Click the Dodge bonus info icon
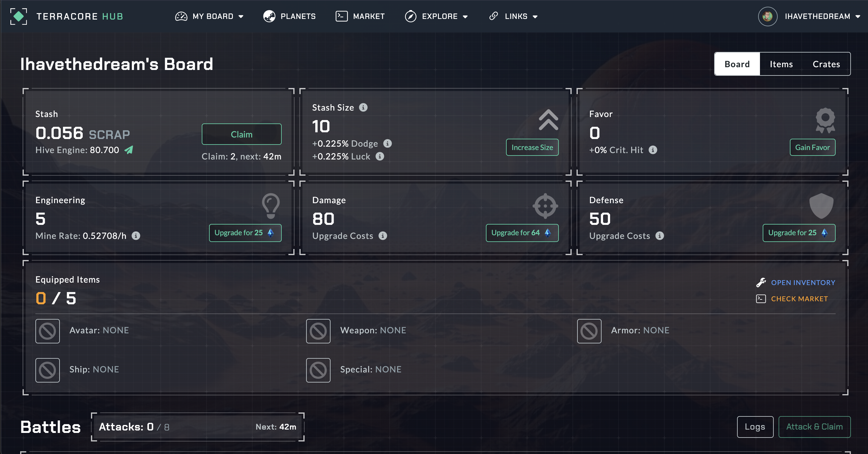 (x=387, y=143)
